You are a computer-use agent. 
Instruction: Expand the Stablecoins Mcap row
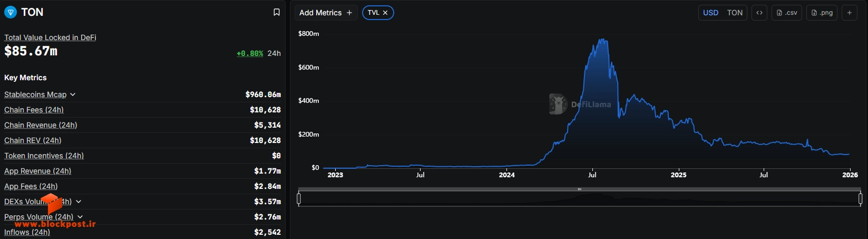click(73, 94)
